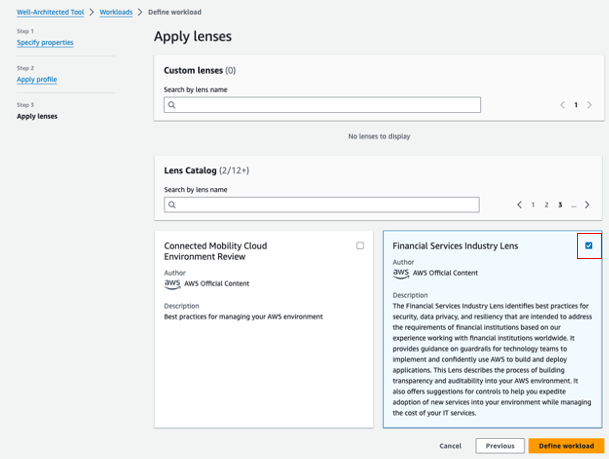
Task: Uncheck the Financial Services Industry Lens checkbox
Action: 589,245
